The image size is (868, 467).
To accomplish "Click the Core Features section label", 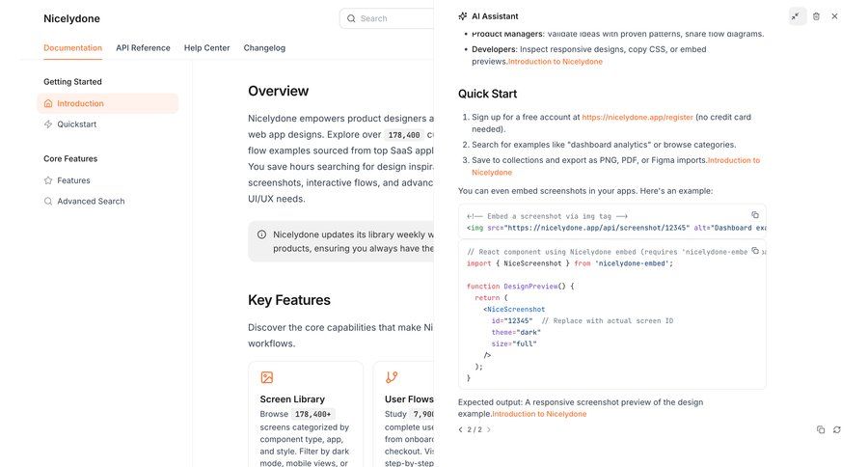I will (70, 159).
